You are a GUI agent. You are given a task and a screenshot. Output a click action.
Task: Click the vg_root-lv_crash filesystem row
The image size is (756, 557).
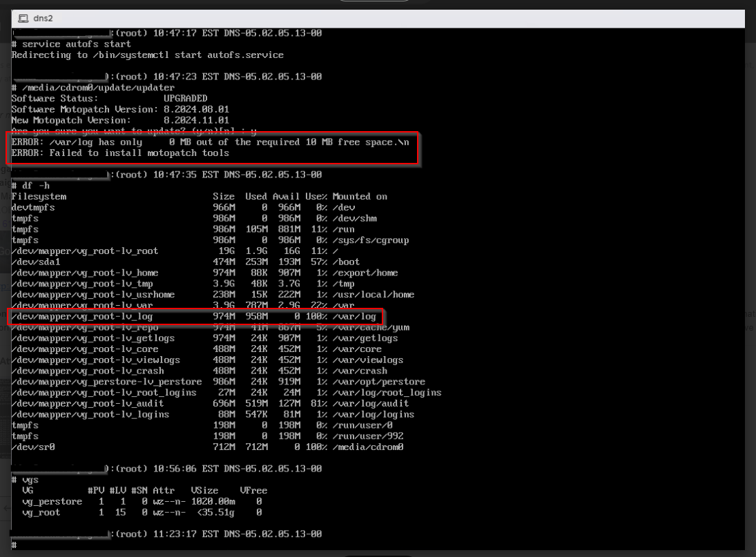pos(200,371)
